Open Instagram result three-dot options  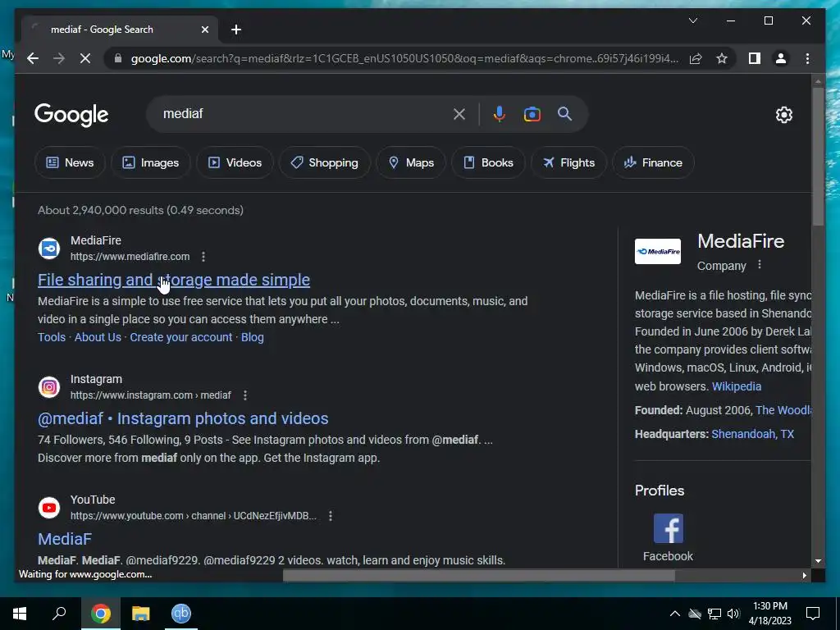(x=244, y=395)
